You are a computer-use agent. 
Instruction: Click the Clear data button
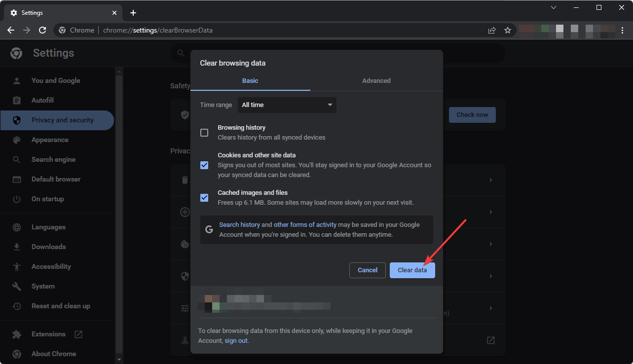[x=412, y=270]
